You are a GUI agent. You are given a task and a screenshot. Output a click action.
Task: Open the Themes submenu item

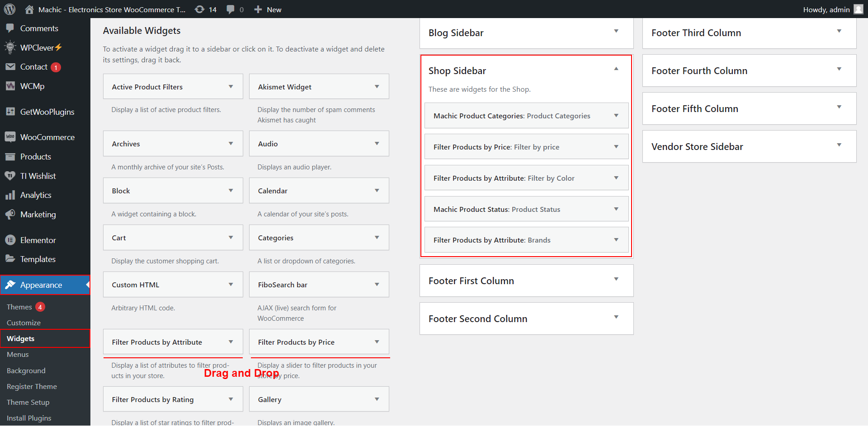coord(19,307)
